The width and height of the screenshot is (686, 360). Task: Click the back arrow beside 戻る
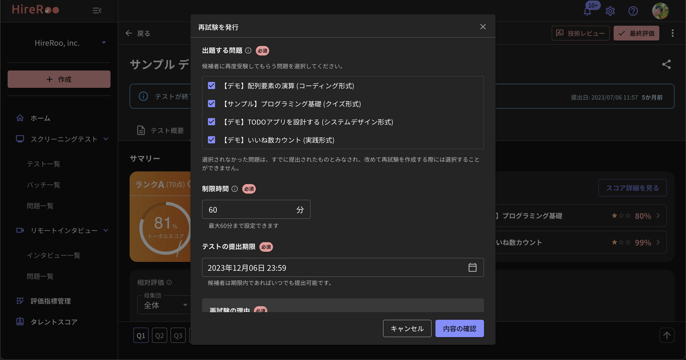(129, 33)
